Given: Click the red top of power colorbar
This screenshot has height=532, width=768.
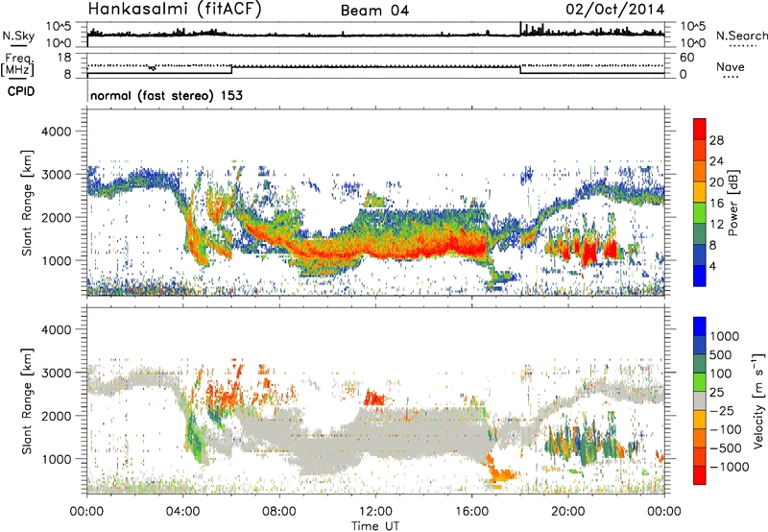Looking at the screenshot, I should click(700, 129).
